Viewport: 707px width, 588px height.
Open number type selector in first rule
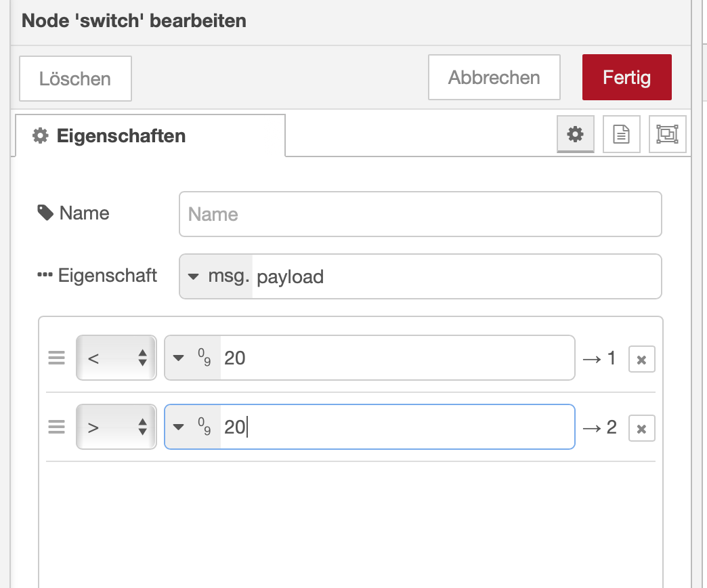point(193,358)
